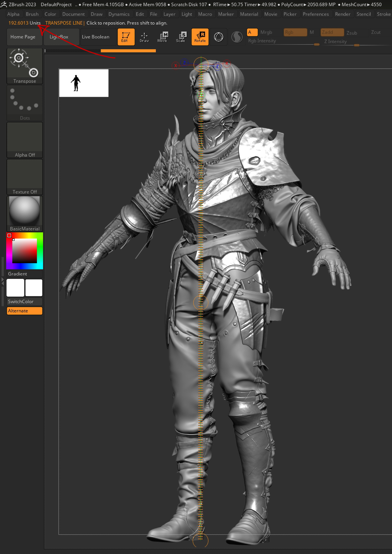This screenshot has width=392, height=554.
Task: Click the PolyCount 2050.689 MP readout
Action: [x=308, y=5]
